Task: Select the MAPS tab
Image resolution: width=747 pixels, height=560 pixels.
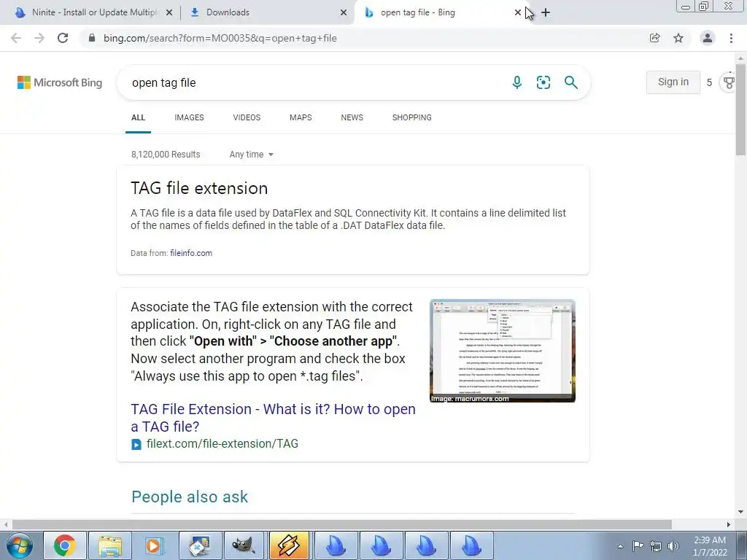Action: [301, 117]
